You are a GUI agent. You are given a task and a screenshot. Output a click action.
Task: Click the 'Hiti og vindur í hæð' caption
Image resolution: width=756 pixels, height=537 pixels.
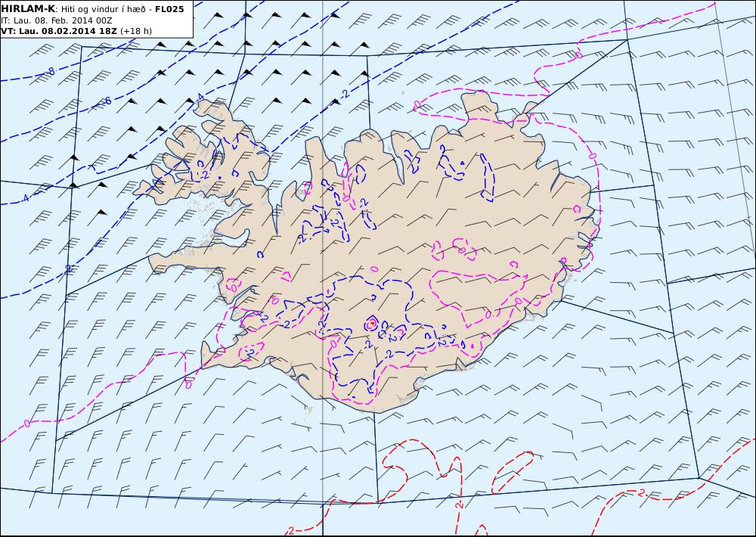tap(103, 9)
